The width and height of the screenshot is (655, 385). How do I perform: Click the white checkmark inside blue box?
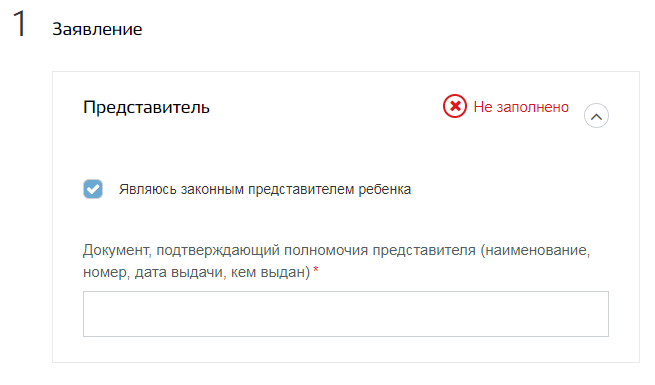point(93,189)
